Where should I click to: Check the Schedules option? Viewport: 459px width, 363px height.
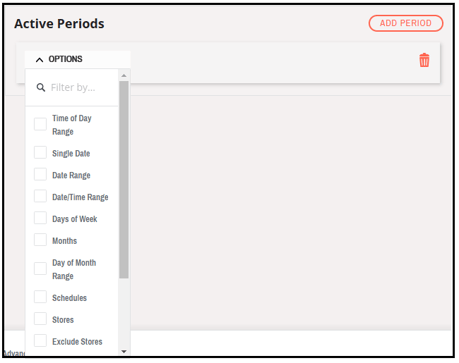pyautogui.click(x=40, y=297)
